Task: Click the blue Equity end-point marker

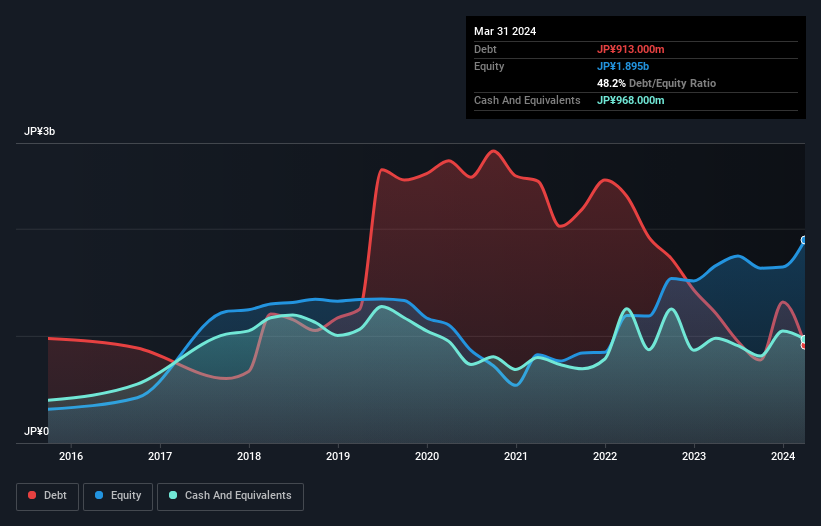Action: point(804,240)
